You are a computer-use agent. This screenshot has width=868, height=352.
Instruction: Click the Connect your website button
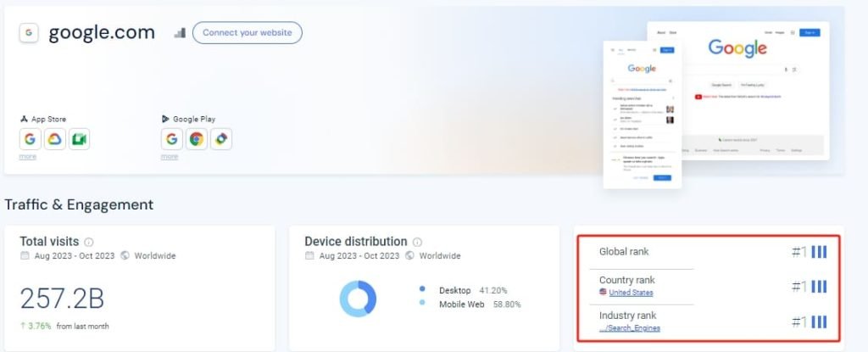point(247,33)
